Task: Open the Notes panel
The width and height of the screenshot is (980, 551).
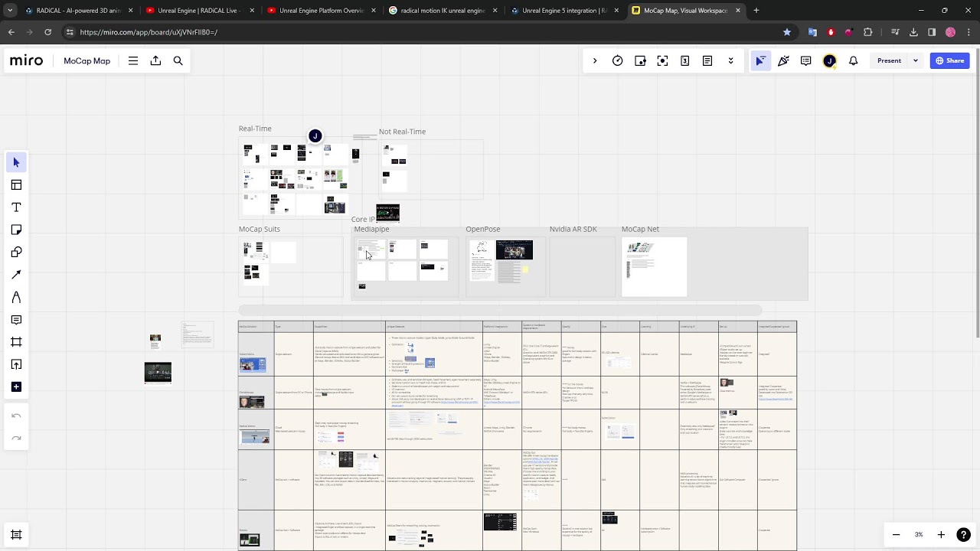Action: point(707,60)
